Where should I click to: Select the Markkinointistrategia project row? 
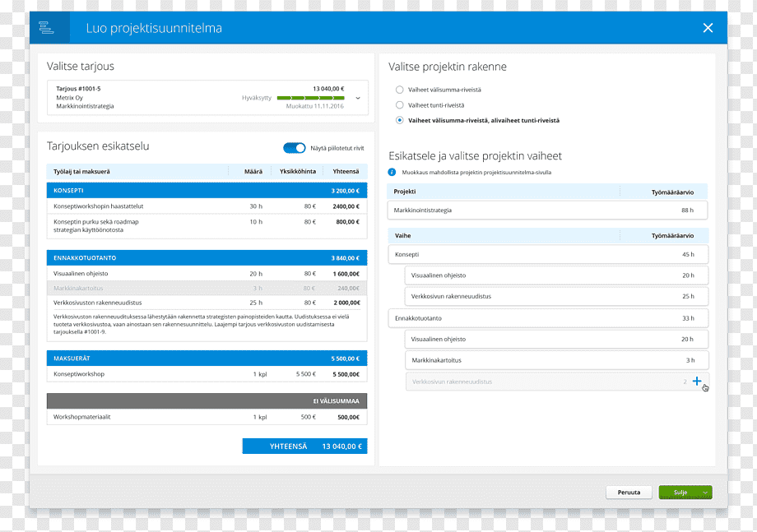tap(547, 210)
